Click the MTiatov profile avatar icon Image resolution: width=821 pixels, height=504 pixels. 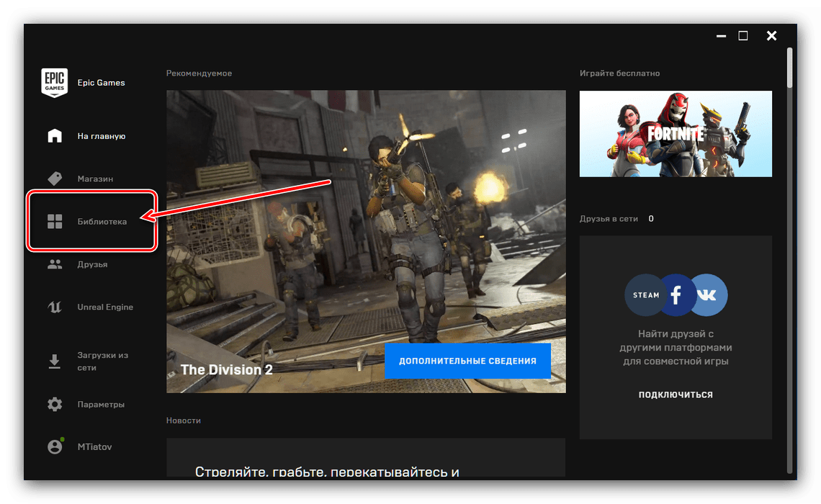click(55, 447)
